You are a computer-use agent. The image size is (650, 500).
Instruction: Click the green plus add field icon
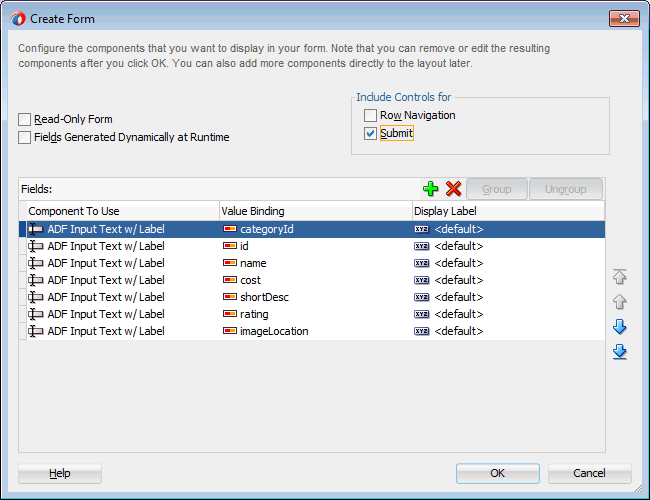click(x=430, y=189)
